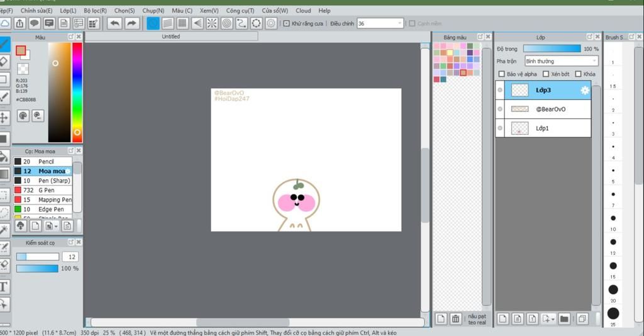Screen dimensions: 644x336
Task: Open the Công cụ(T) menu
Action: pyautogui.click(x=240, y=11)
